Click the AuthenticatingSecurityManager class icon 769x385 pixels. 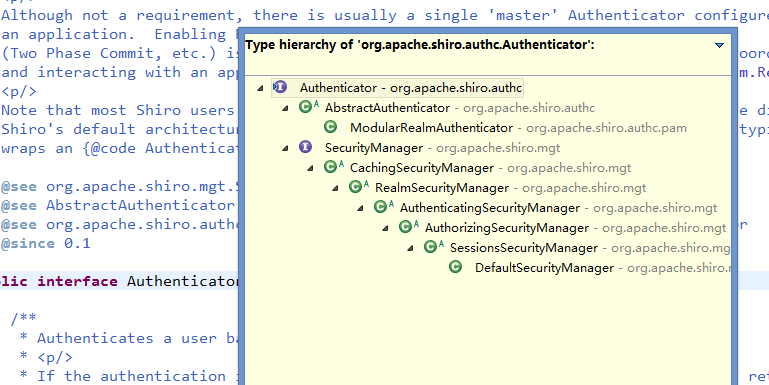384,207
